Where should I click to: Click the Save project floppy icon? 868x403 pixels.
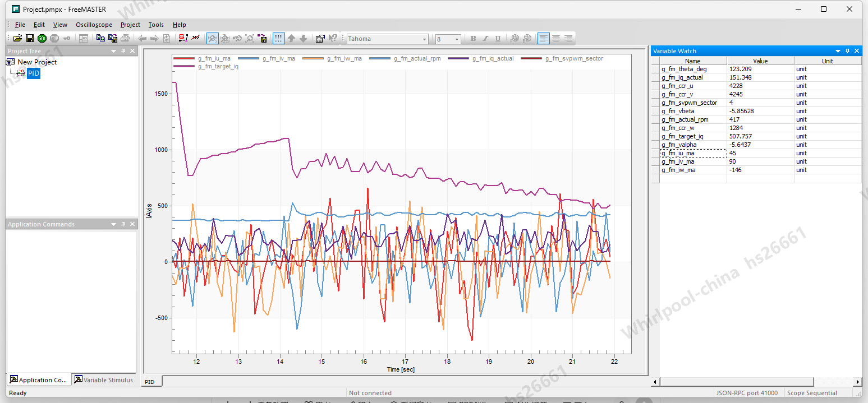pyautogui.click(x=30, y=39)
